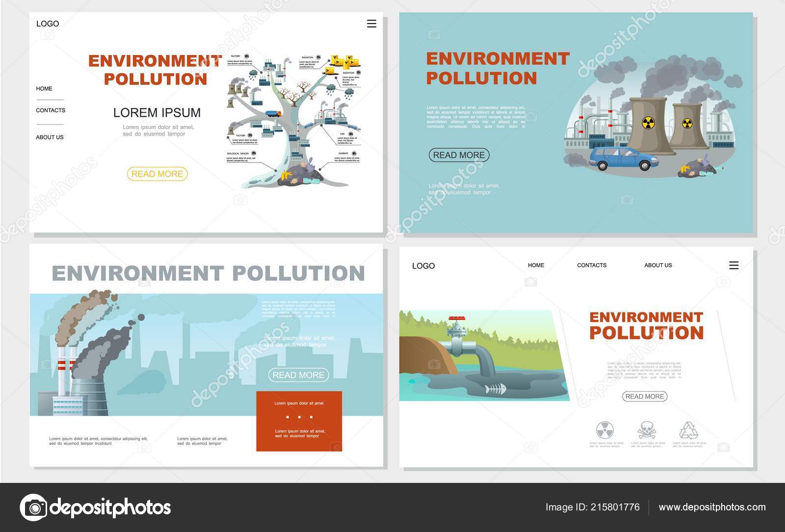This screenshot has height=532, width=785.
Task: Select the HOME link in the left sidebar
Action: [45, 88]
